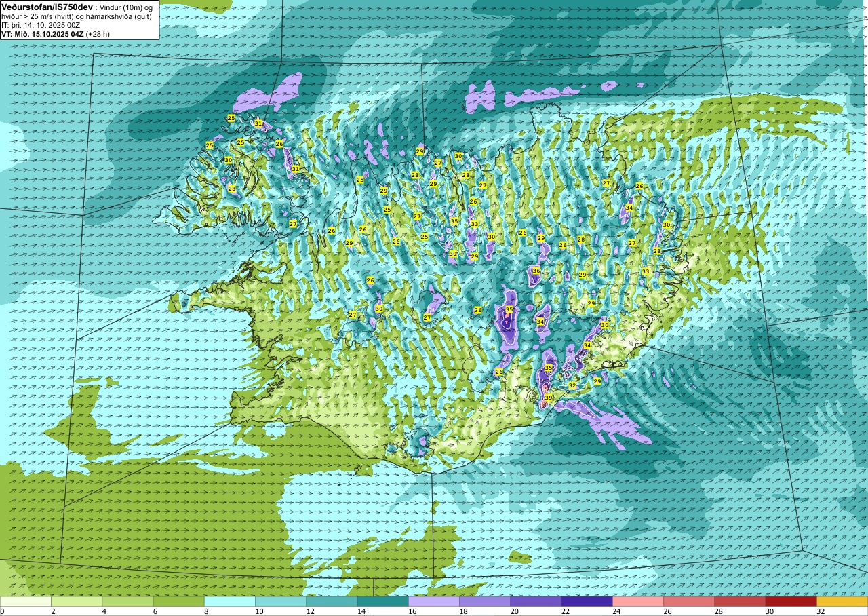Select the 24–26 m/s pink legend swatch

pyautogui.click(x=638, y=601)
